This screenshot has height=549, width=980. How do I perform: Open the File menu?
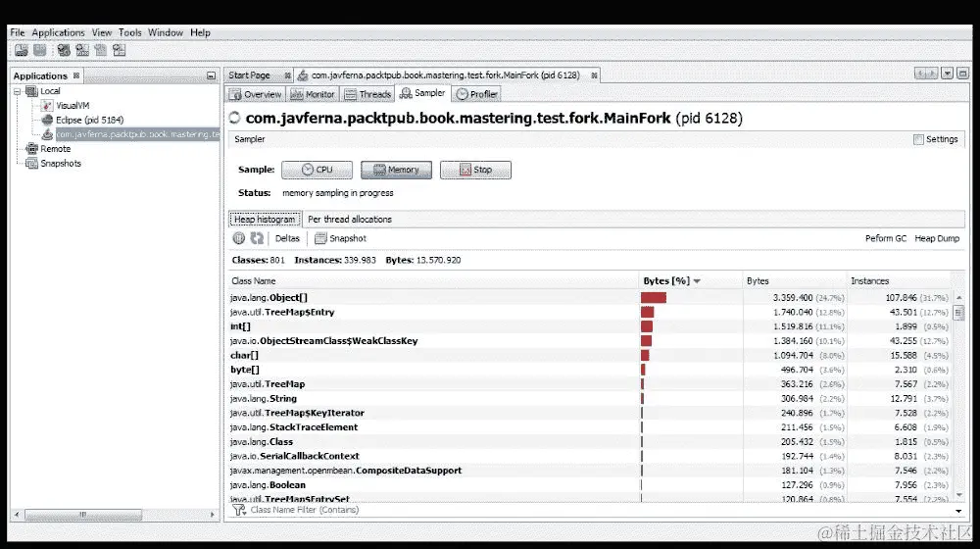click(x=18, y=32)
